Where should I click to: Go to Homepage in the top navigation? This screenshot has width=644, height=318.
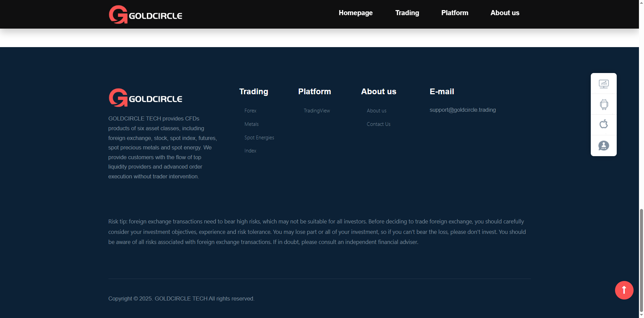click(x=356, y=13)
